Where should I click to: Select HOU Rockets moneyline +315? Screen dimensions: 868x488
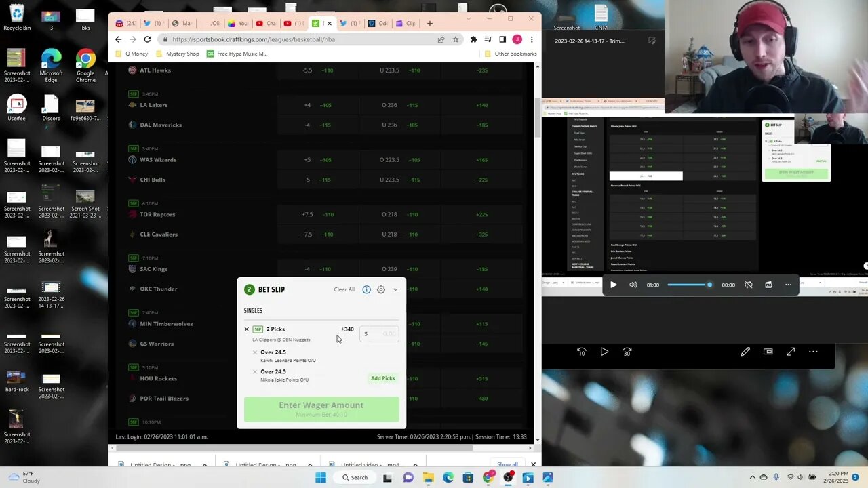click(x=481, y=379)
